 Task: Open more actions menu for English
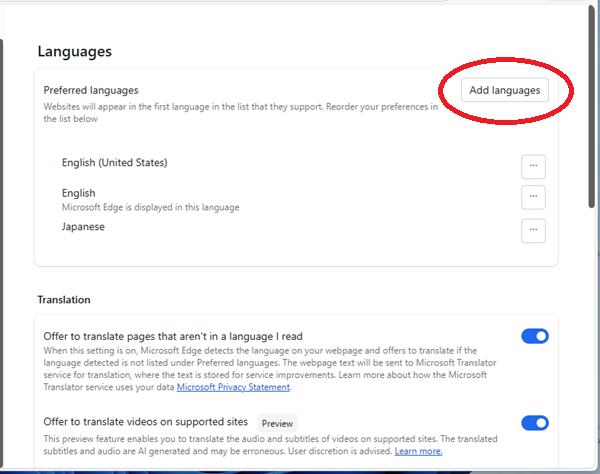pyautogui.click(x=533, y=197)
